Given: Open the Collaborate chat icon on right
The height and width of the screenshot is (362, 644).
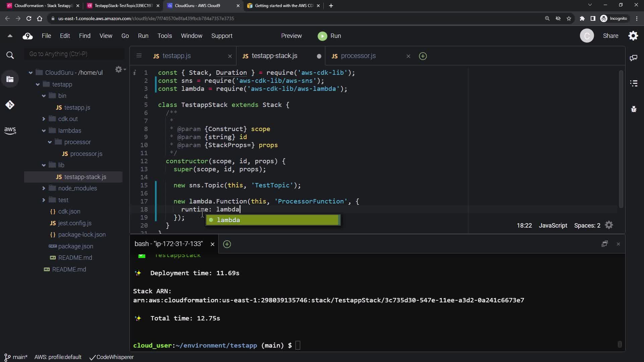Looking at the screenshot, I should coord(634,58).
